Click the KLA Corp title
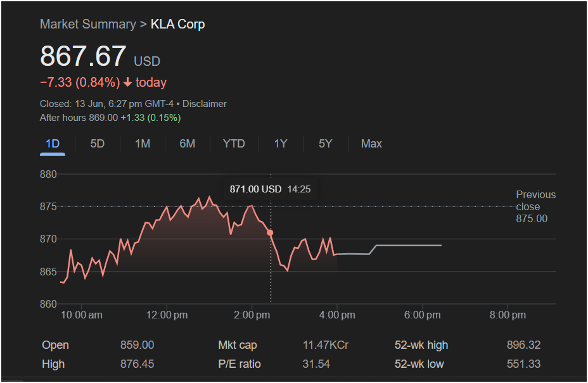The height and width of the screenshot is (383, 588). (x=178, y=24)
